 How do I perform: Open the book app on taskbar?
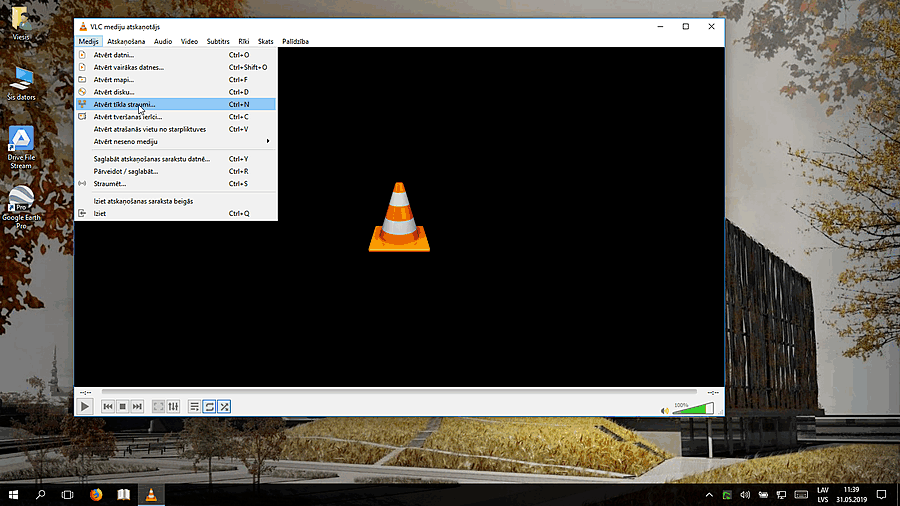click(x=123, y=495)
